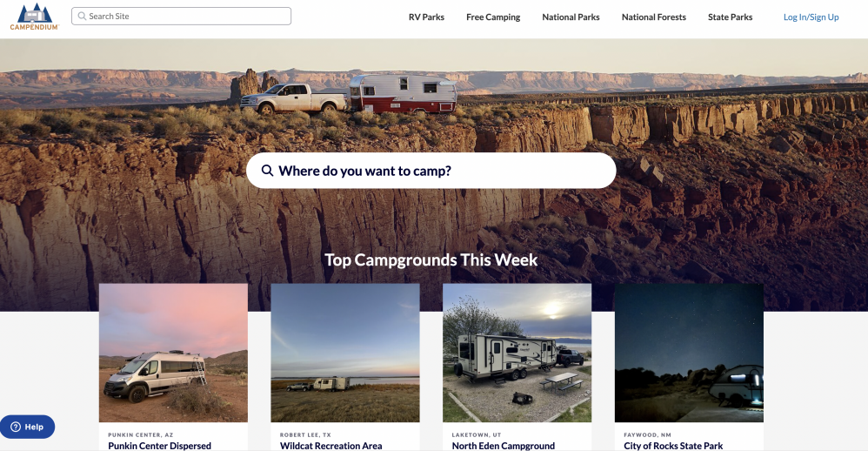
Task: Click the Log In/Sign Up link
Action: pos(811,17)
